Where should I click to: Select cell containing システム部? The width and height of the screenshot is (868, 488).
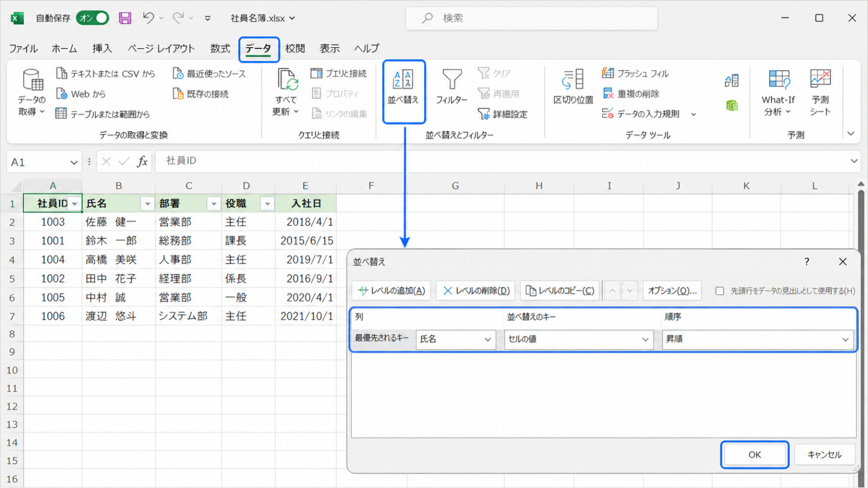point(188,316)
